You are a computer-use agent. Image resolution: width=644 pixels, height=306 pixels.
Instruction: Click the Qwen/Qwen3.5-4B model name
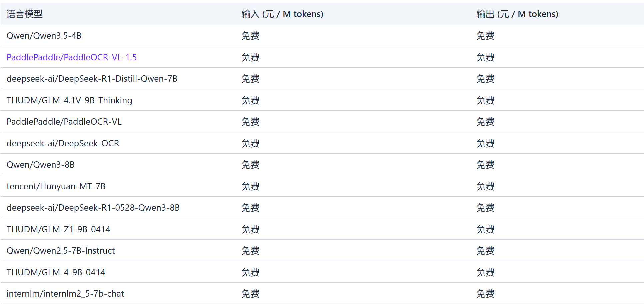pyautogui.click(x=44, y=36)
